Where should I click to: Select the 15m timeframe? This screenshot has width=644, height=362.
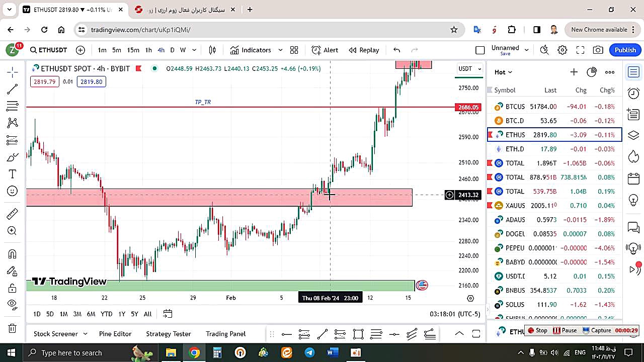tap(133, 50)
